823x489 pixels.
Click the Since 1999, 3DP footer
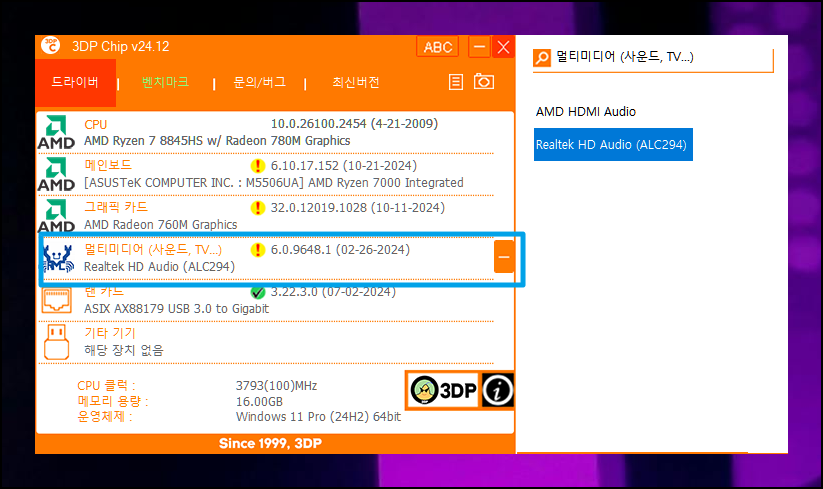pyautogui.click(x=270, y=443)
